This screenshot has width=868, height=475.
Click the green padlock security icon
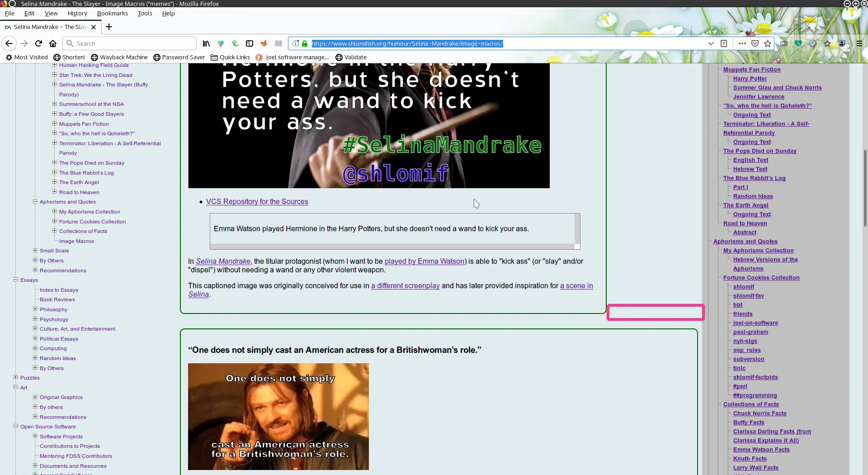click(x=305, y=43)
